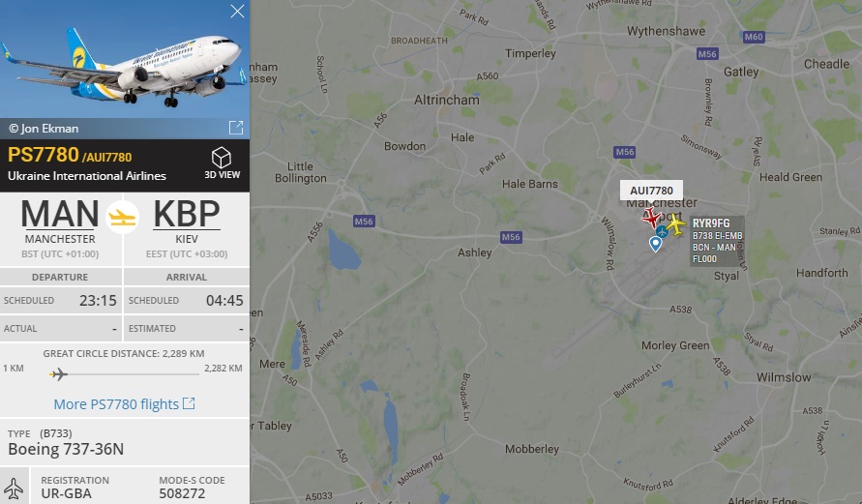Click the AUI7780 map callsign label
The height and width of the screenshot is (504, 862).
point(651,191)
